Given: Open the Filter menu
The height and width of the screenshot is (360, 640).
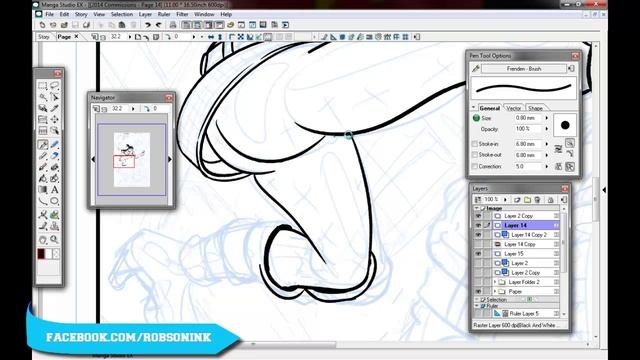Looking at the screenshot, I should point(182,14).
